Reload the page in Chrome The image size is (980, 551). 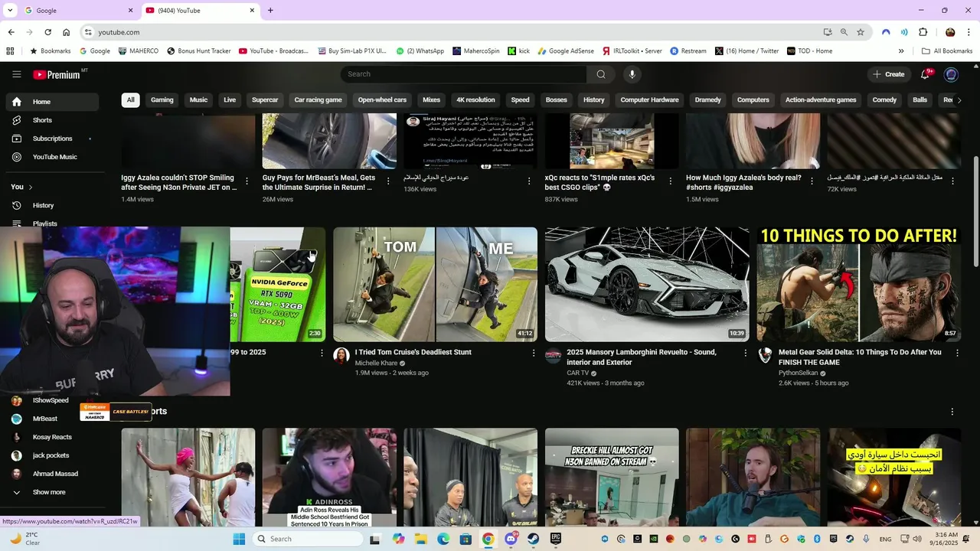click(x=47, y=32)
